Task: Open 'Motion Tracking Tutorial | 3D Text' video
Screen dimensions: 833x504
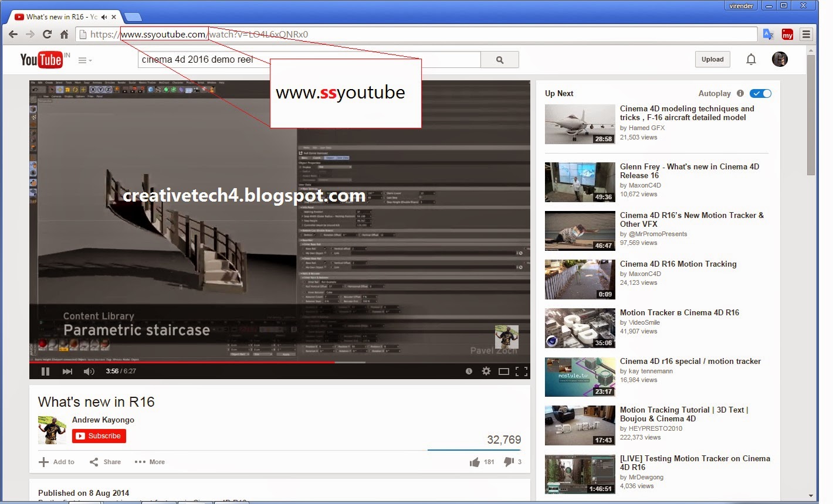Action: [684, 414]
